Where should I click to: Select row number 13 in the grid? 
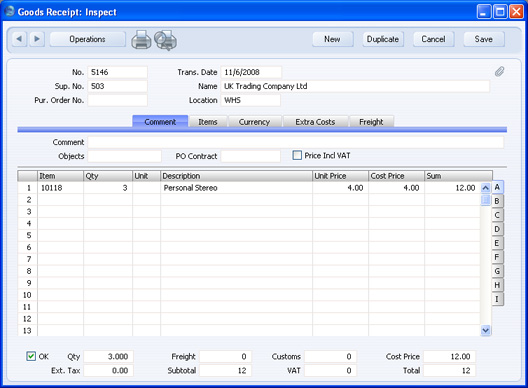click(28, 331)
